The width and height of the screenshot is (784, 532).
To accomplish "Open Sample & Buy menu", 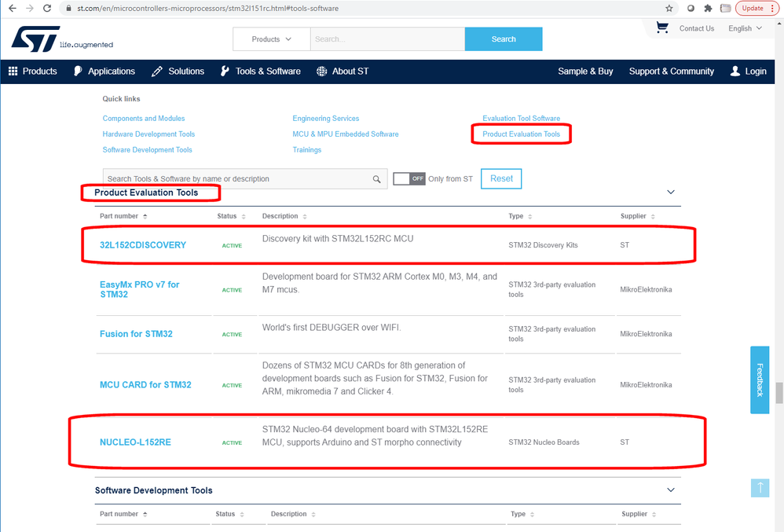I will point(585,71).
